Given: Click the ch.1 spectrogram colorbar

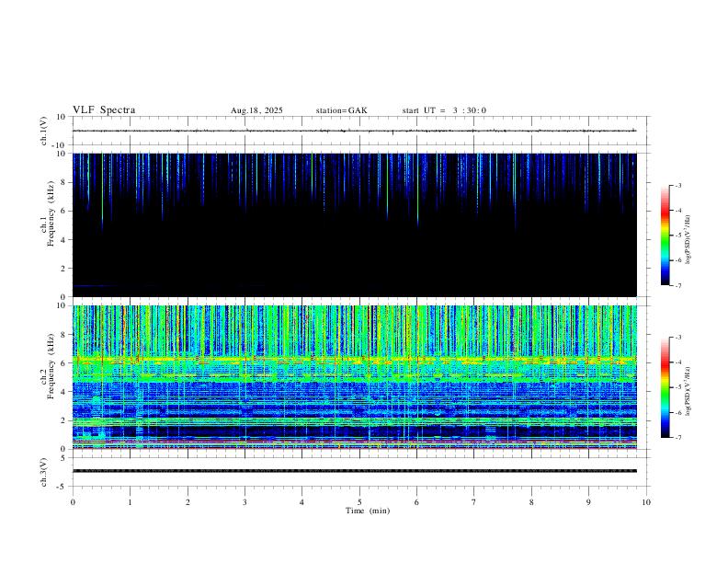Looking at the screenshot, I should (665, 236).
